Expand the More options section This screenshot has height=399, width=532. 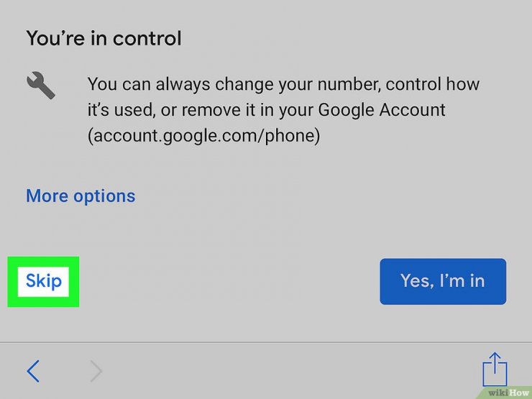(81, 196)
